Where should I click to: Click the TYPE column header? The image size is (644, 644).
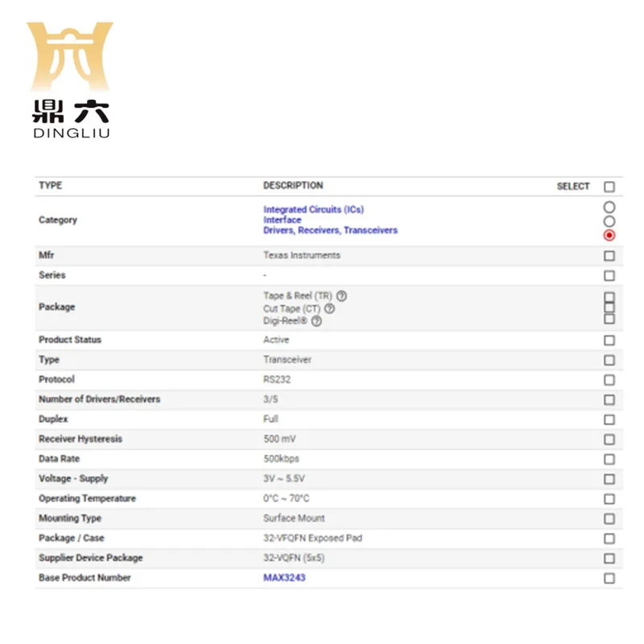pyautogui.click(x=50, y=185)
